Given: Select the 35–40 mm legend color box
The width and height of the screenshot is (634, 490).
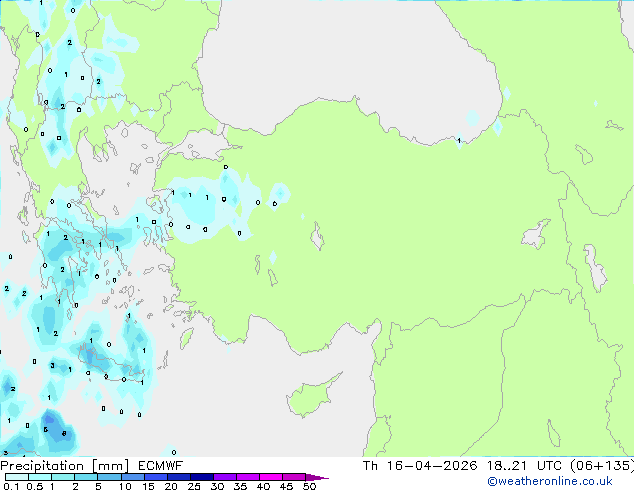Looking at the screenshot, I should pyautogui.click(x=247, y=477).
